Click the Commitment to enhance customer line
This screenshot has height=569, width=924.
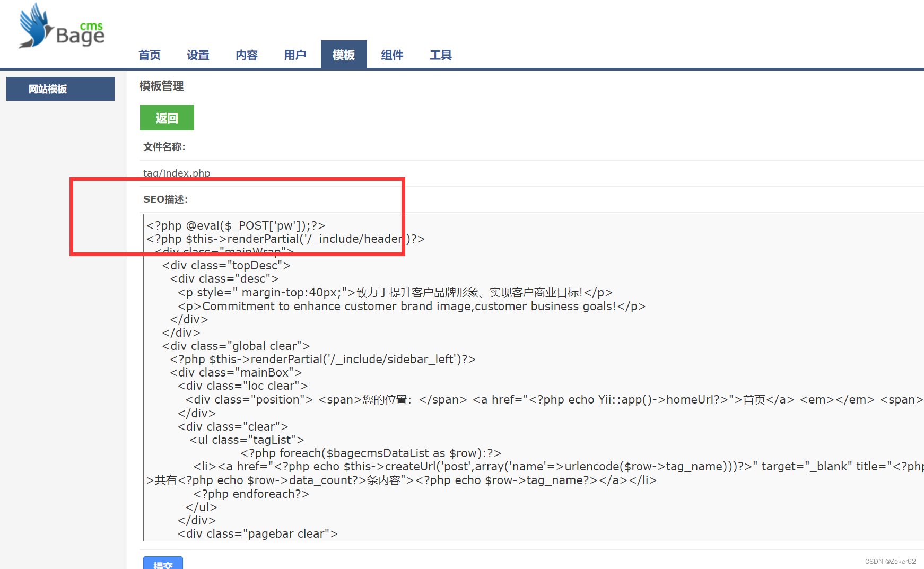pyautogui.click(x=412, y=306)
